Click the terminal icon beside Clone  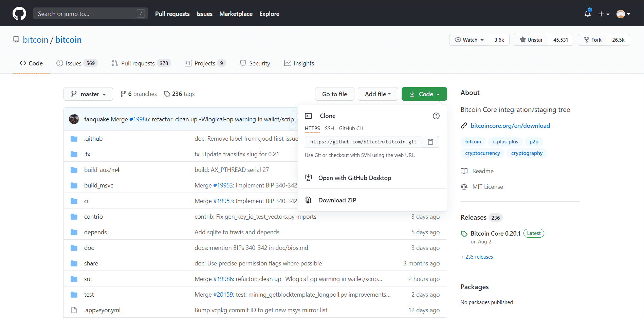click(308, 116)
